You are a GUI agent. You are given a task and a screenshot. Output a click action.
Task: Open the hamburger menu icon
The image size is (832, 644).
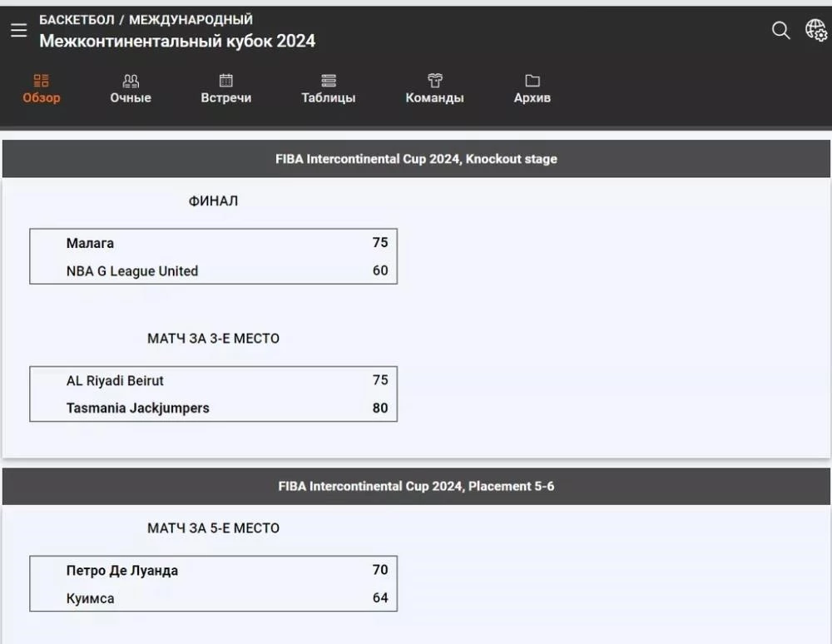pyautogui.click(x=18, y=30)
